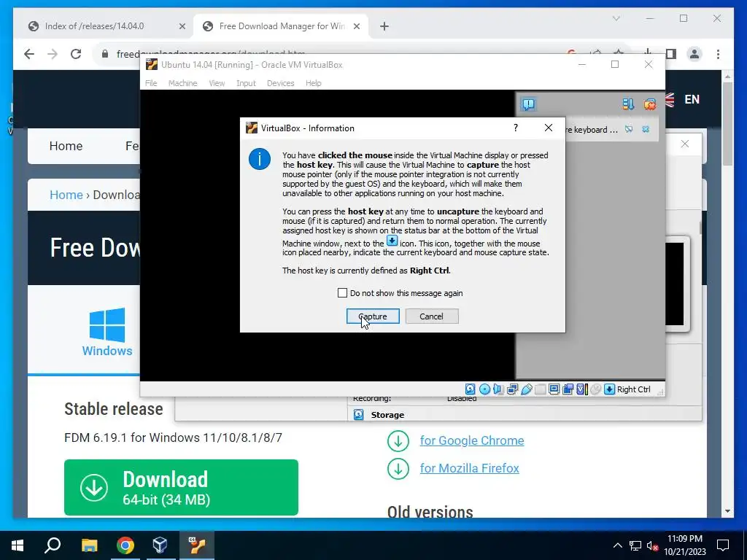Open the 'for Mozilla Firefox' extension link
747x560 pixels.
[469, 468]
